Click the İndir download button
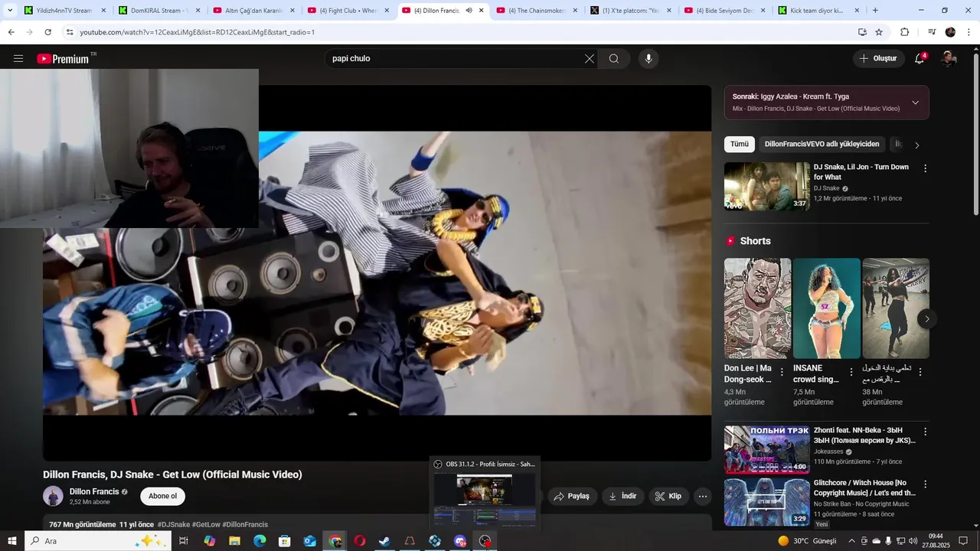 (622, 496)
